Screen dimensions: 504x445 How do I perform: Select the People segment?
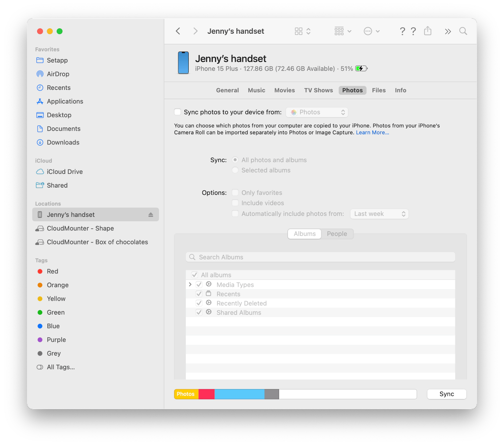337,234
